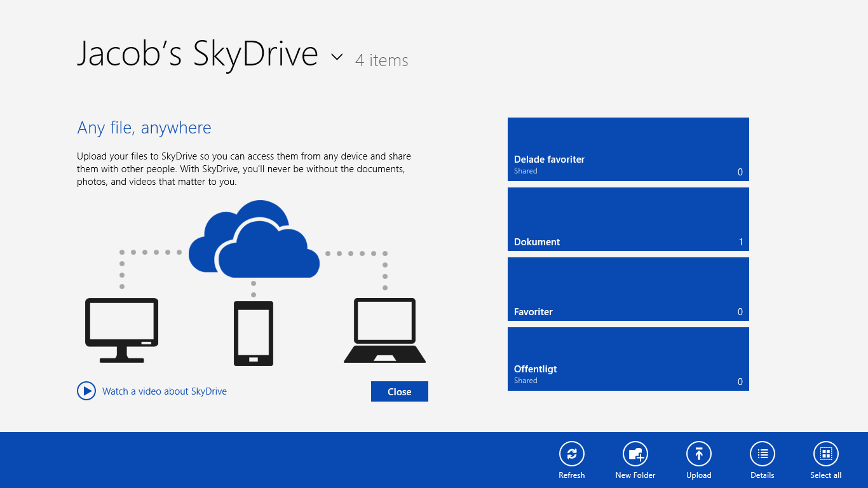This screenshot has height=488, width=868.
Task: Click the Select all icon
Action: [x=825, y=454]
